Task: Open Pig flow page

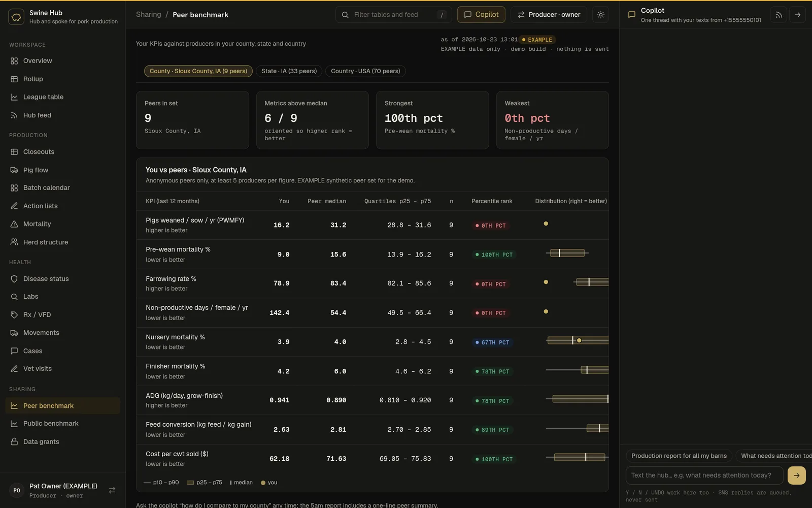Action: [x=63, y=170]
